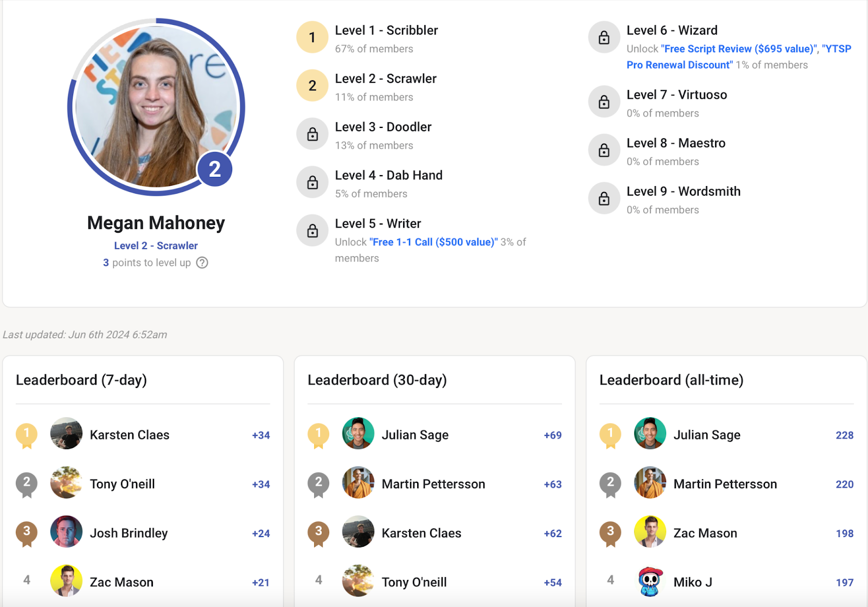This screenshot has height=607, width=868.
Task: Click Miko J's name
Action: point(693,582)
